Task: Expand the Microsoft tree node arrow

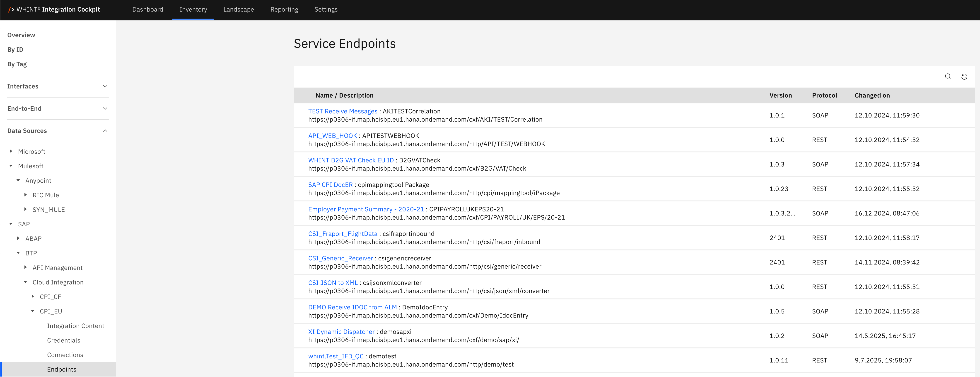Action: pyautogui.click(x=11, y=151)
